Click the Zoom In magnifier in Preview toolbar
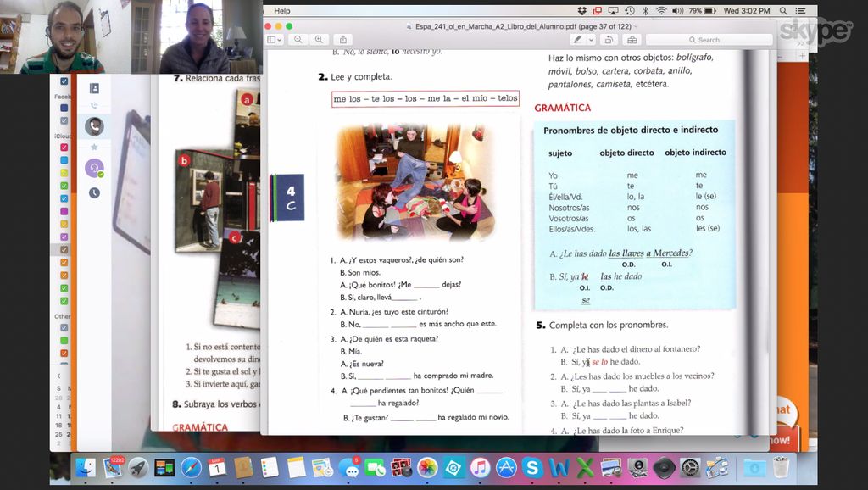The height and width of the screenshot is (490, 868). 319,39
